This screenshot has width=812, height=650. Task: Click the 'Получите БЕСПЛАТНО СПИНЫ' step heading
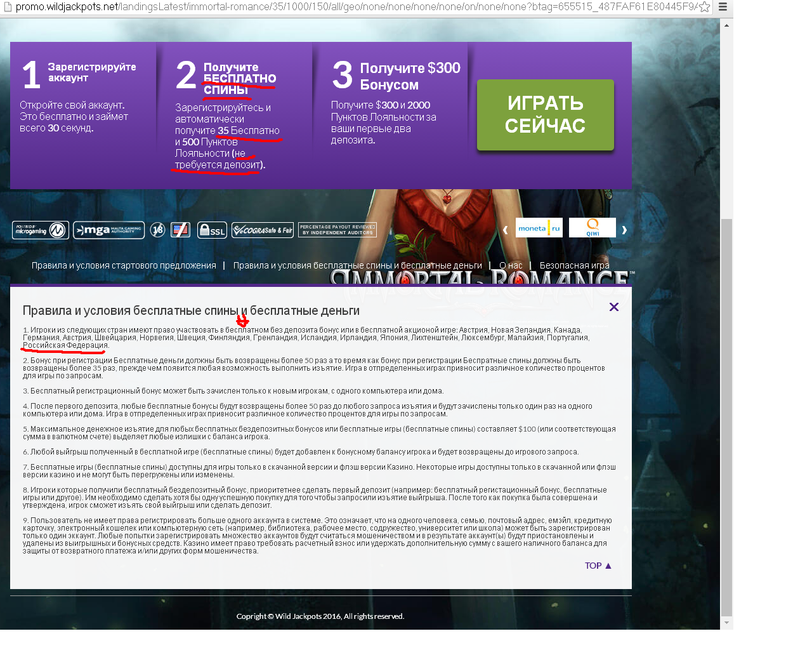click(240, 79)
